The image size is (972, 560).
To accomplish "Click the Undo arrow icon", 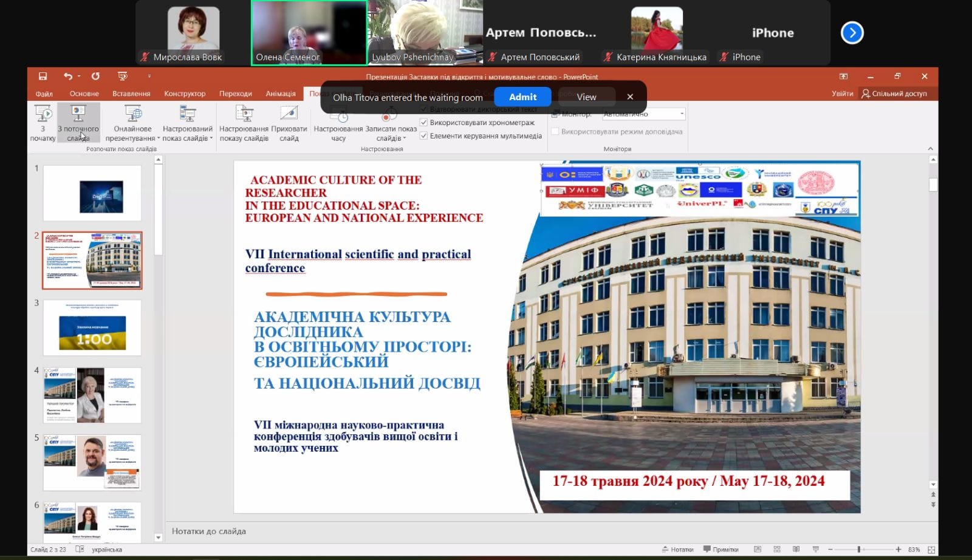I will pos(67,77).
